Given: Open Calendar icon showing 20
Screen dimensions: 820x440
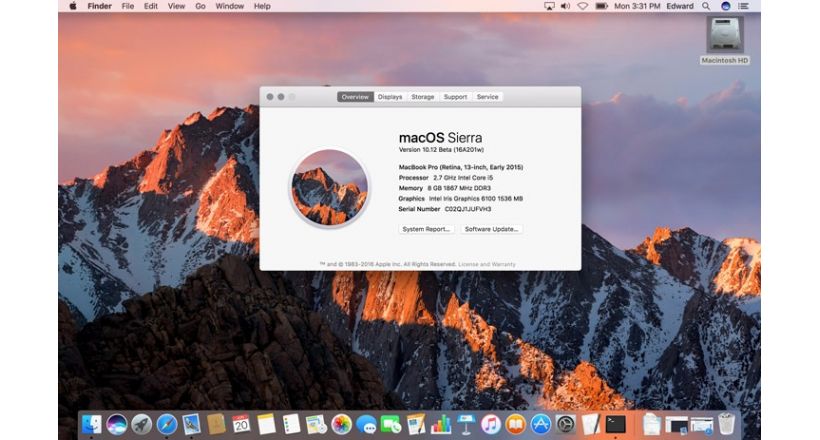Looking at the screenshot, I should pyautogui.click(x=241, y=424).
